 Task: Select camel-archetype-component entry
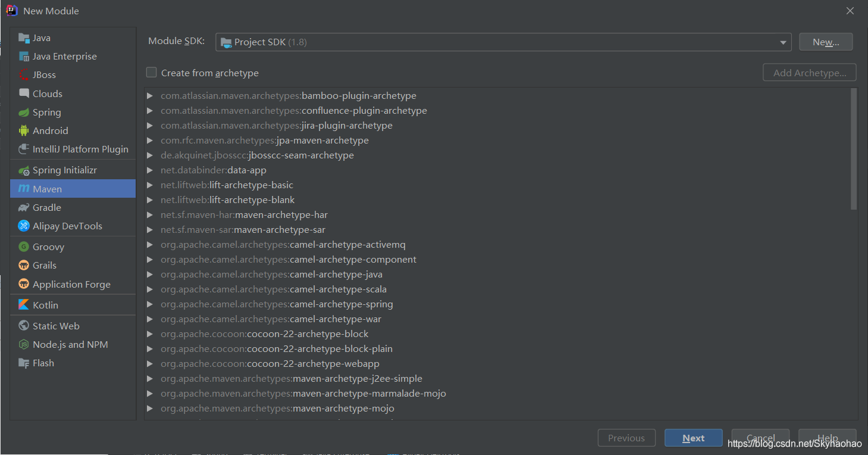289,260
